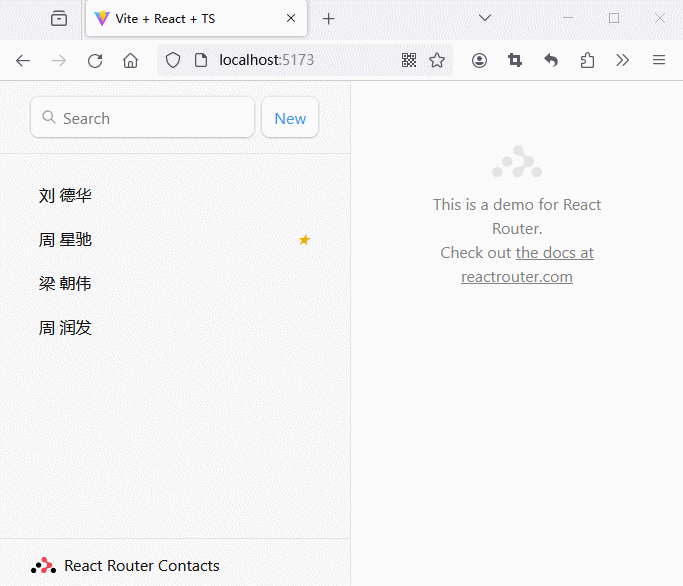Expand the list all tabs chevron
This screenshot has width=683, height=586.
pyautogui.click(x=485, y=18)
